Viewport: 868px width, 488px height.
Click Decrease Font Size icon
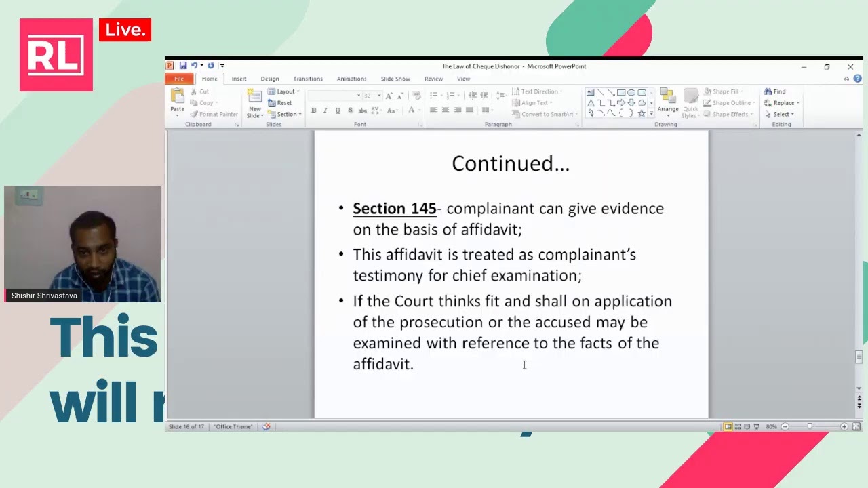[400, 96]
